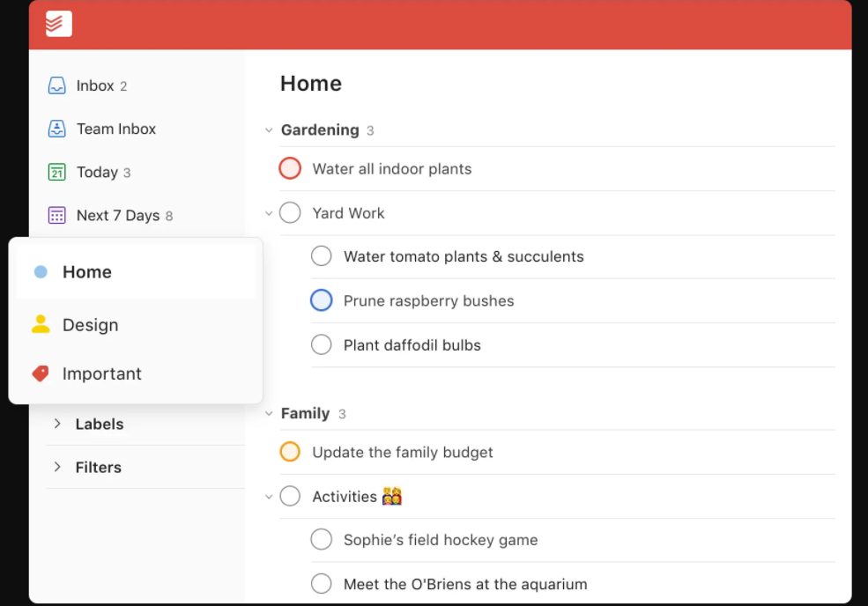Check off 'Prune raspberry bushes' task
The width and height of the screenshot is (868, 606).
click(x=322, y=300)
